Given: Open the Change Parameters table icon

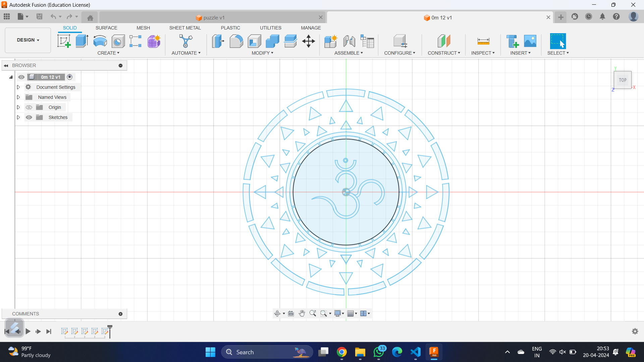Looking at the screenshot, I should click(x=367, y=41).
